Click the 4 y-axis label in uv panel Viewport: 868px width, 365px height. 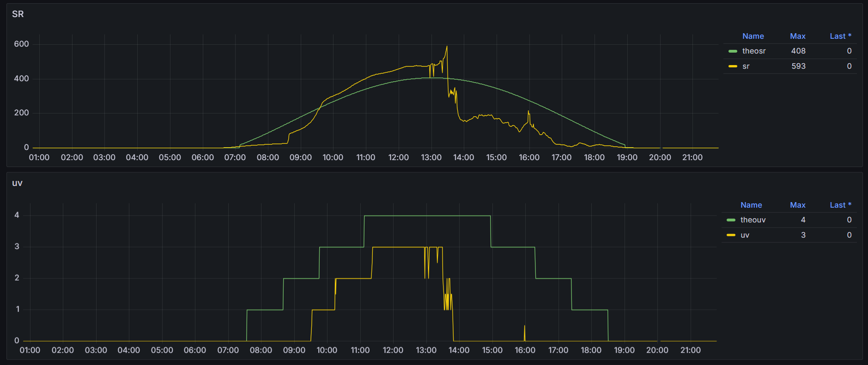pyautogui.click(x=17, y=215)
